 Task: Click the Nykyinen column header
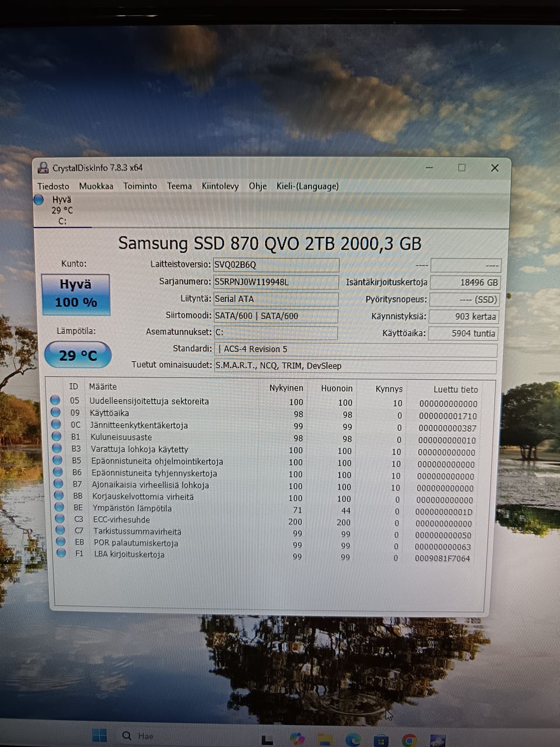pyautogui.click(x=286, y=388)
